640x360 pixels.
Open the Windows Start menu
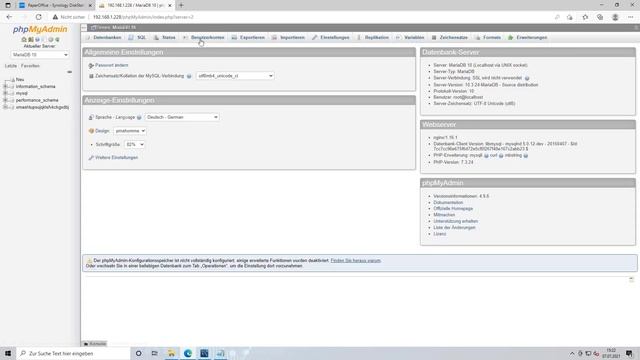point(8,353)
